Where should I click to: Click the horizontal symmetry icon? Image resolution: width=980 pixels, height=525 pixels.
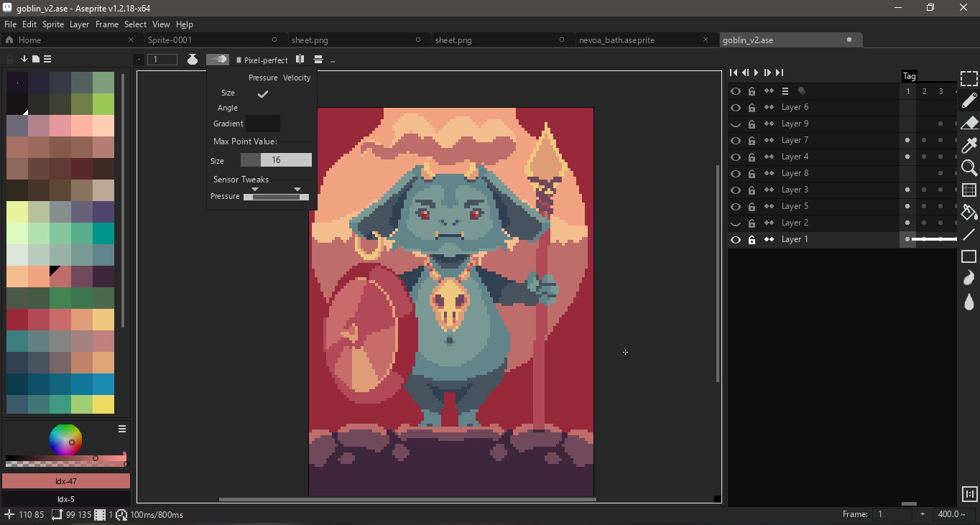(318, 60)
